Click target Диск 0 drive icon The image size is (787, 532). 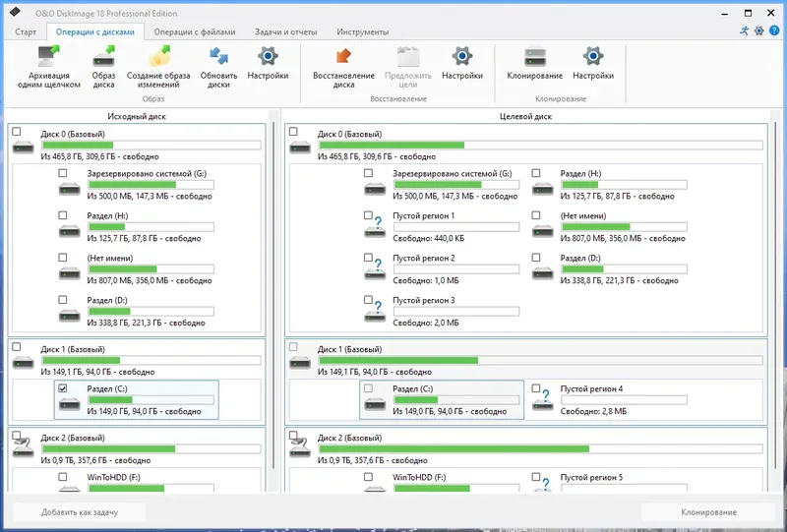300,148
